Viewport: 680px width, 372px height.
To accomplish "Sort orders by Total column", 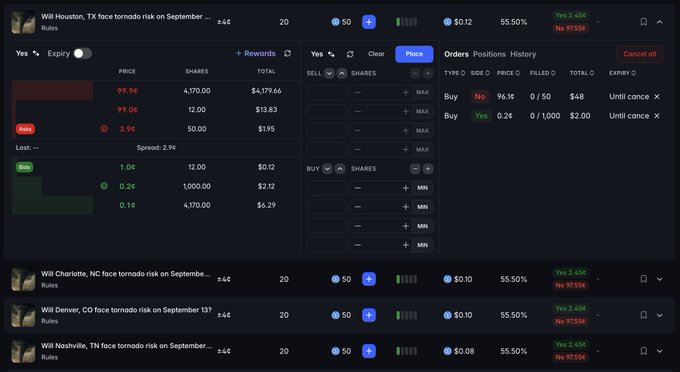I will tap(582, 73).
